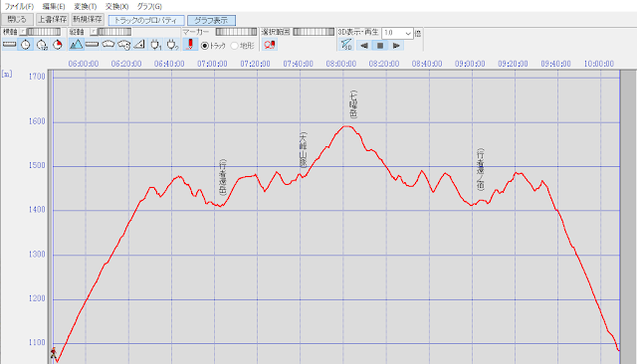Select the トラック radio button
The width and height of the screenshot is (637, 364).
[205, 46]
